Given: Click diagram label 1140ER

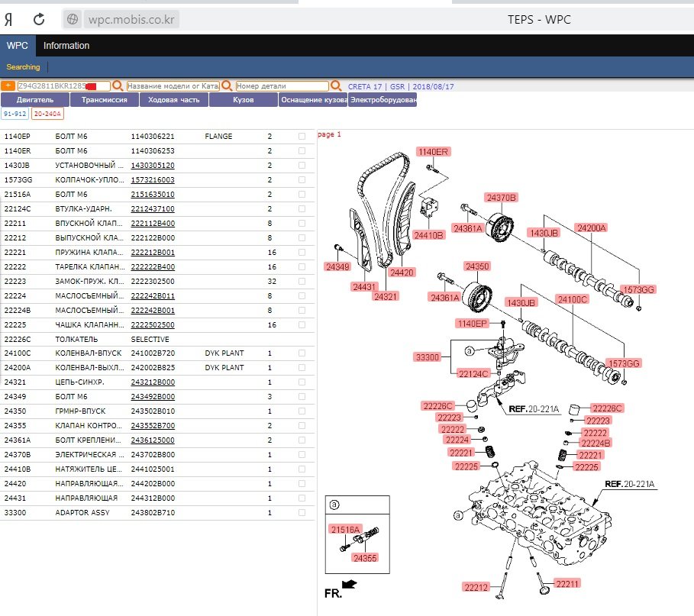Looking at the screenshot, I should [x=433, y=152].
